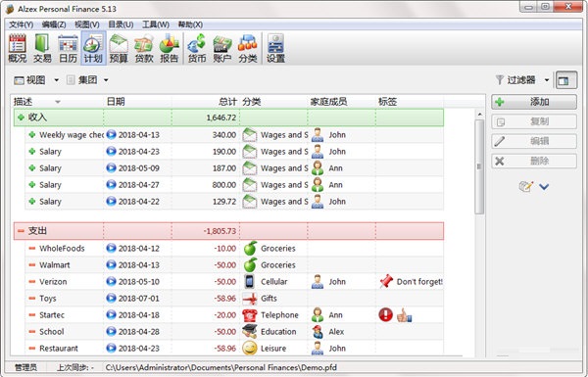Click the smiley Leisure icon in Restaurant row
The height and width of the screenshot is (377, 588).
[x=249, y=349]
